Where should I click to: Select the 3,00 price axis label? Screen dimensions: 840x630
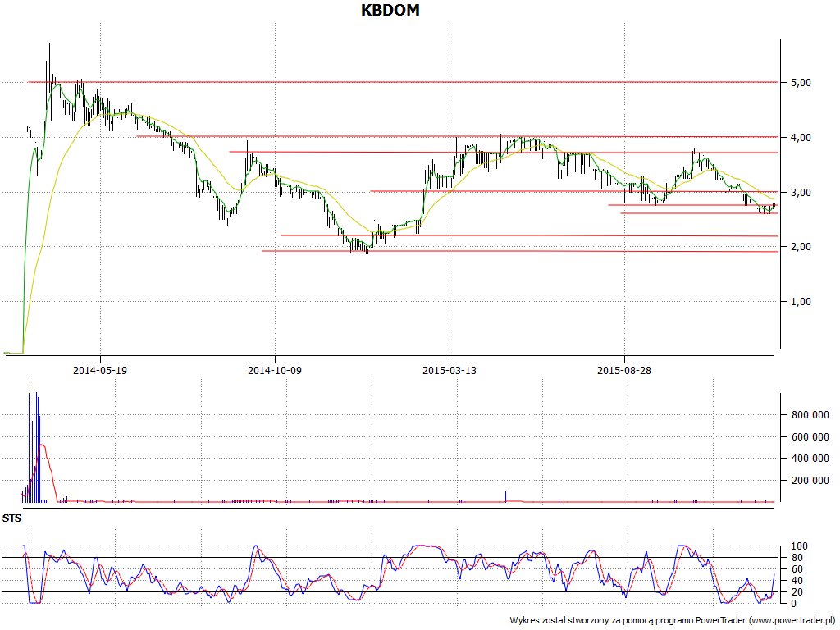click(801, 192)
